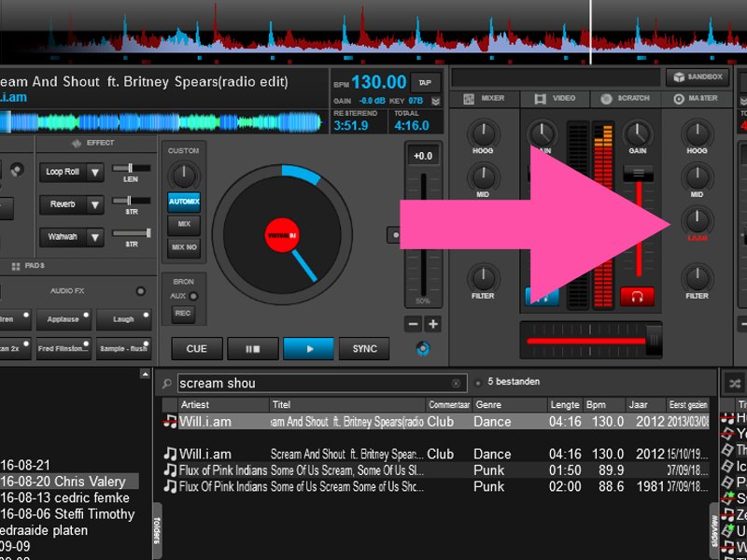Viewport: 747px width, 560px height.
Task: Open the Loop Roll effect dropdown
Action: tap(94, 172)
